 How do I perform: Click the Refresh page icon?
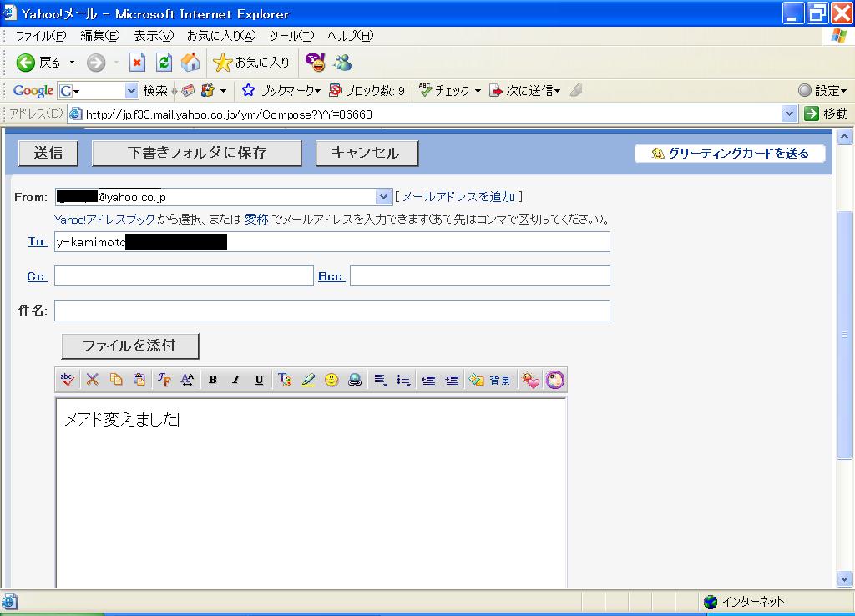tap(164, 63)
